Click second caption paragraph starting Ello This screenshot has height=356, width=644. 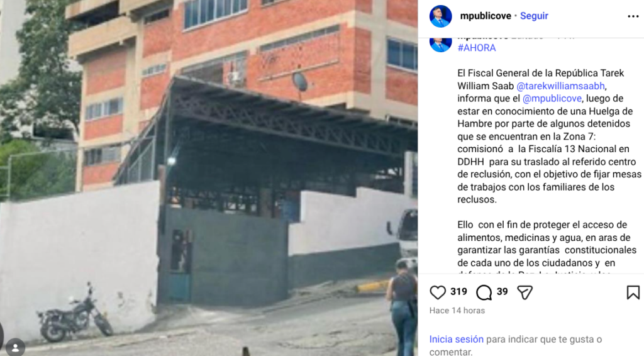click(x=547, y=244)
